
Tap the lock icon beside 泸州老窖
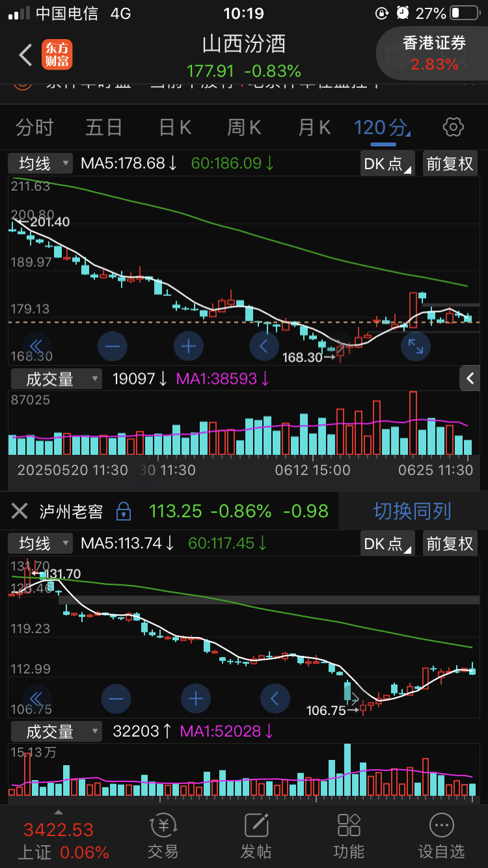point(124,511)
